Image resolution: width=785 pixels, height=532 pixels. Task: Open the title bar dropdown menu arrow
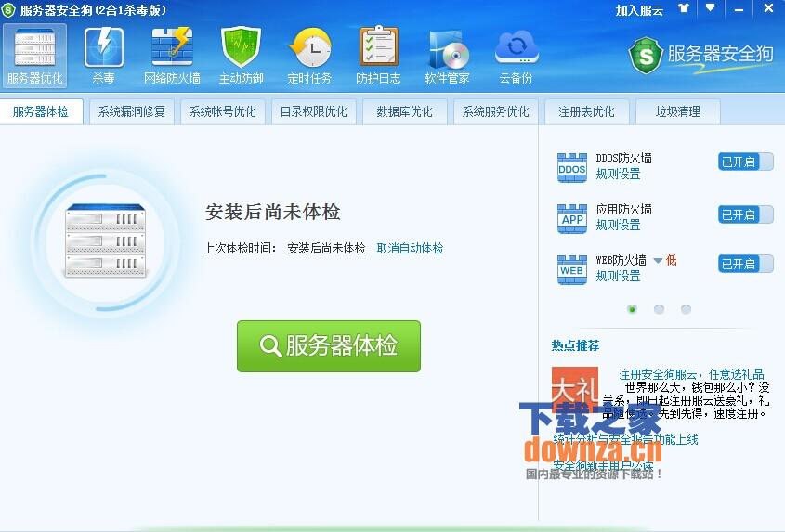(x=710, y=8)
